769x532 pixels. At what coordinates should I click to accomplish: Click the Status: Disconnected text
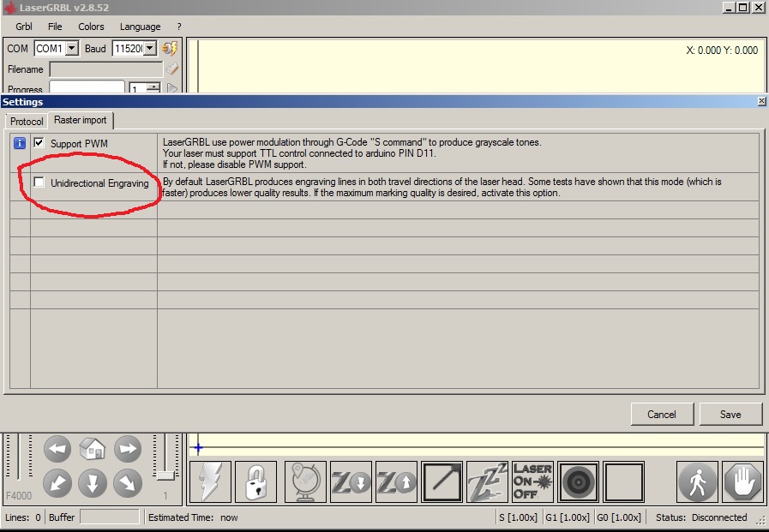coord(701,517)
